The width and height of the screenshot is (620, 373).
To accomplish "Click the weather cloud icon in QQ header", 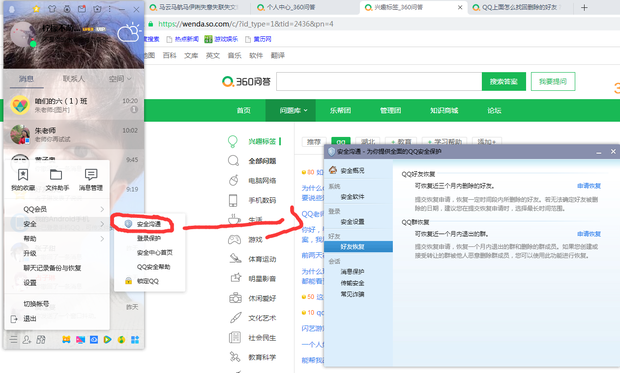I will [129, 32].
